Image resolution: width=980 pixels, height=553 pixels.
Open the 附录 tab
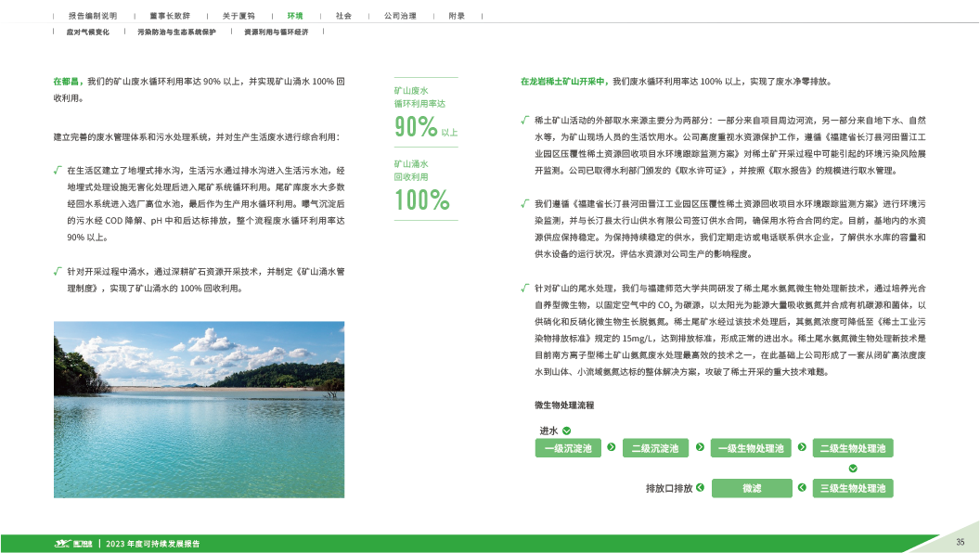click(x=457, y=17)
